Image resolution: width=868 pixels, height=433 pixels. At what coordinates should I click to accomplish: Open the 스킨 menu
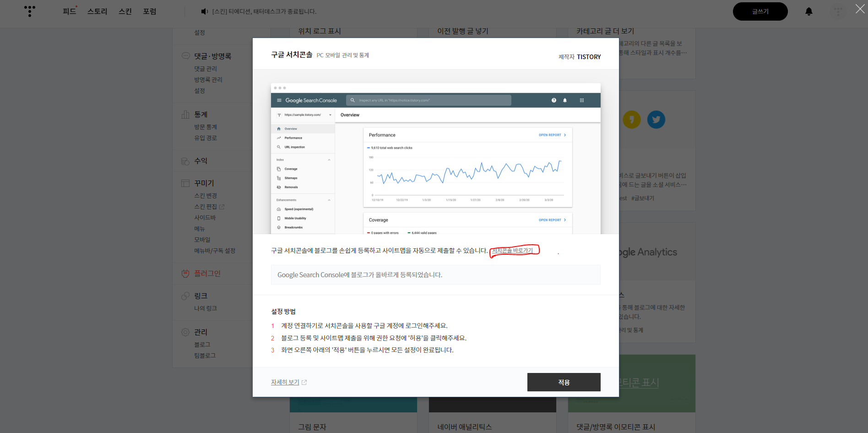pyautogui.click(x=125, y=11)
